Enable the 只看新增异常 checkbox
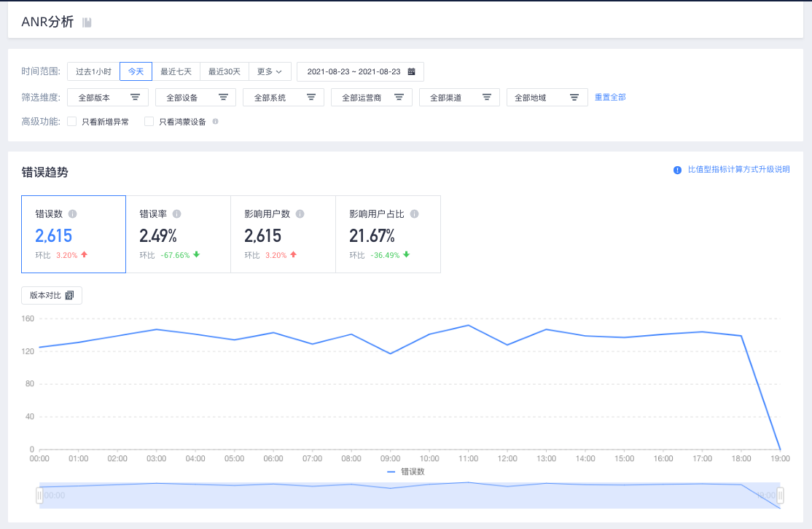 point(72,122)
